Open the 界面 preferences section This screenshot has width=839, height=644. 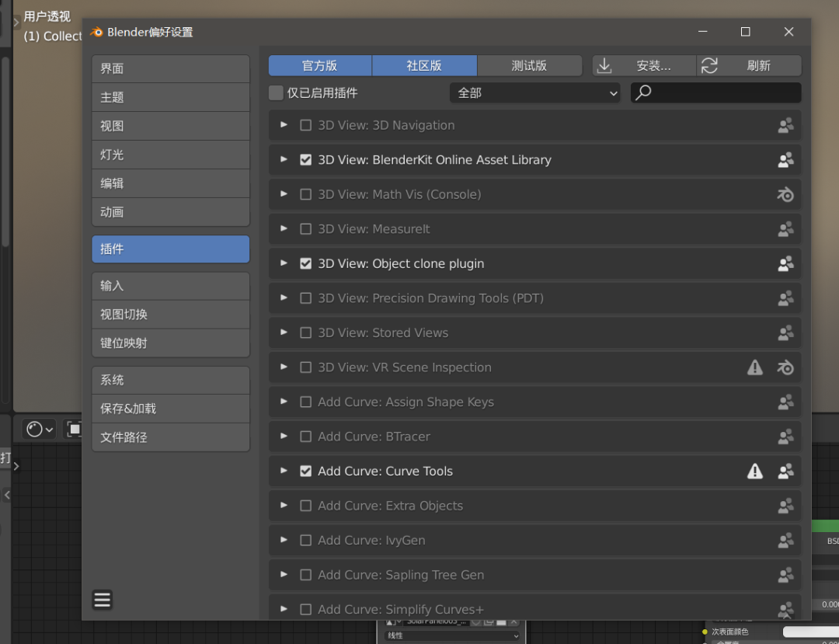(171, 68)
